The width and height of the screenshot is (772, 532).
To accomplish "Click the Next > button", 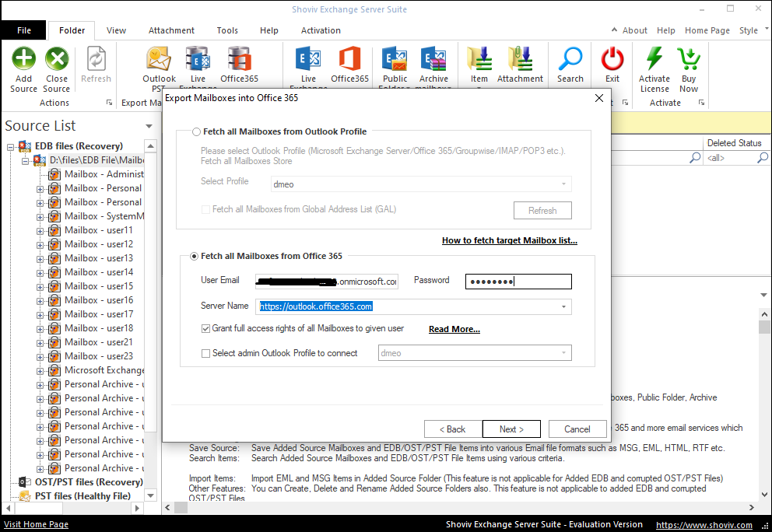I will point(511,429).
